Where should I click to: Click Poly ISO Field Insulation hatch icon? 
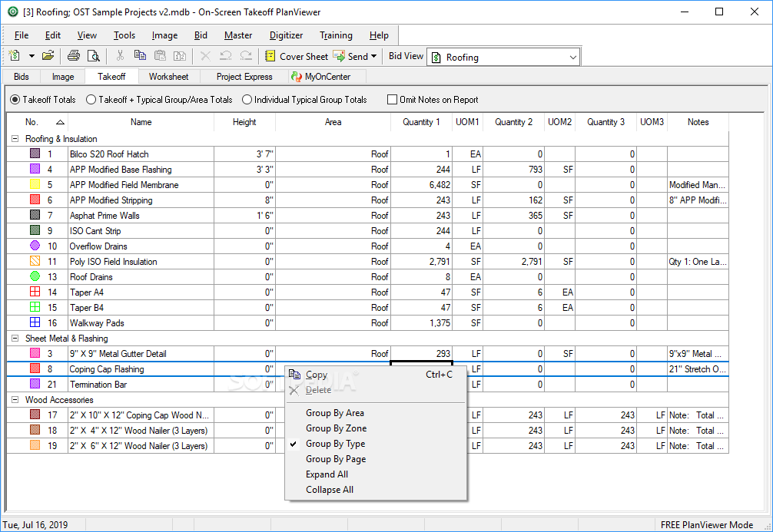point(35,261)
